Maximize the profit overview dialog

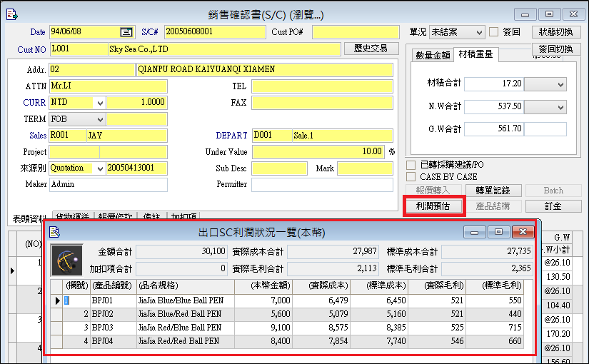coord(498,232)
